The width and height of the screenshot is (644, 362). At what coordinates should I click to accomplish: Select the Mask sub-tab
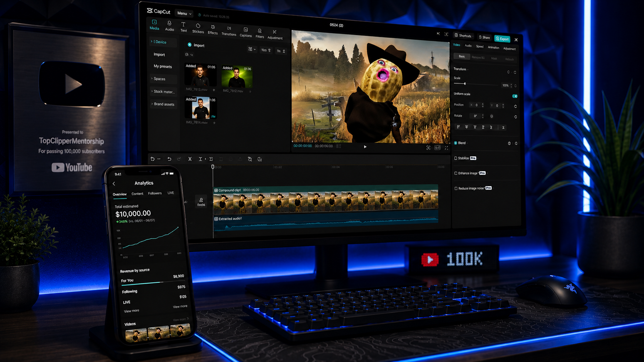click(494, 58)
